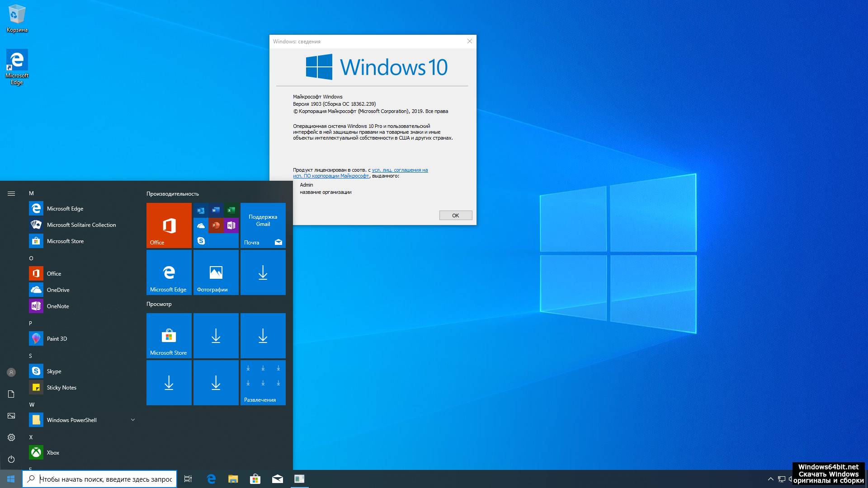Select Развлечения entertainment section
The image size is (868, 488).
[262, 384]
